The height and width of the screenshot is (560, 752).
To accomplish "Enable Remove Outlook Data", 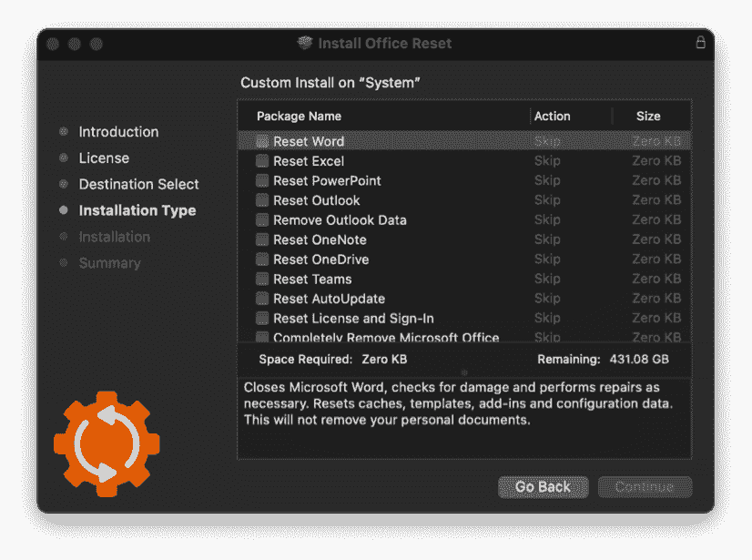I will point(260,219).
